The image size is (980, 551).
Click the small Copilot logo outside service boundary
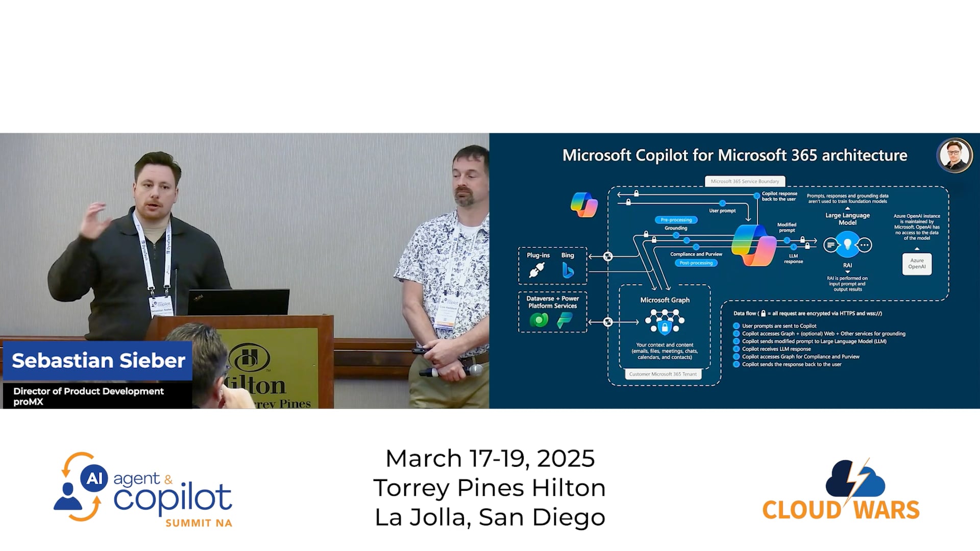(x=584, y=205)
